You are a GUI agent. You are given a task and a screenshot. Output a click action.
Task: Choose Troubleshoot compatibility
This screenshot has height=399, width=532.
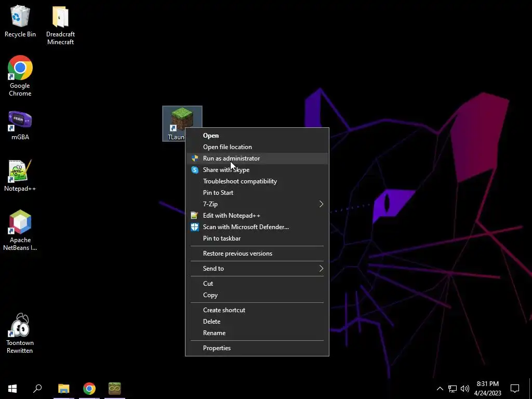[x=257, y=181]
